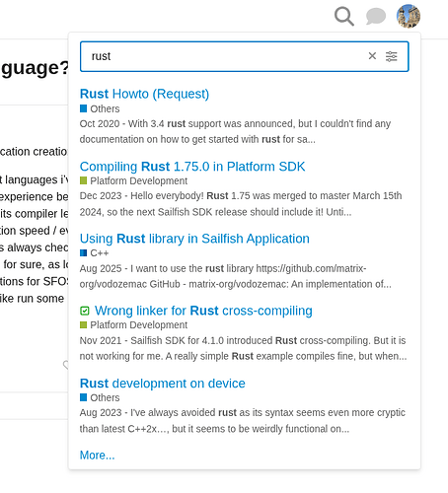The image size is (448, 493).
Task: Click the Aug 2025 vodozemac result excerpt
Action: (x=236, y=276)
